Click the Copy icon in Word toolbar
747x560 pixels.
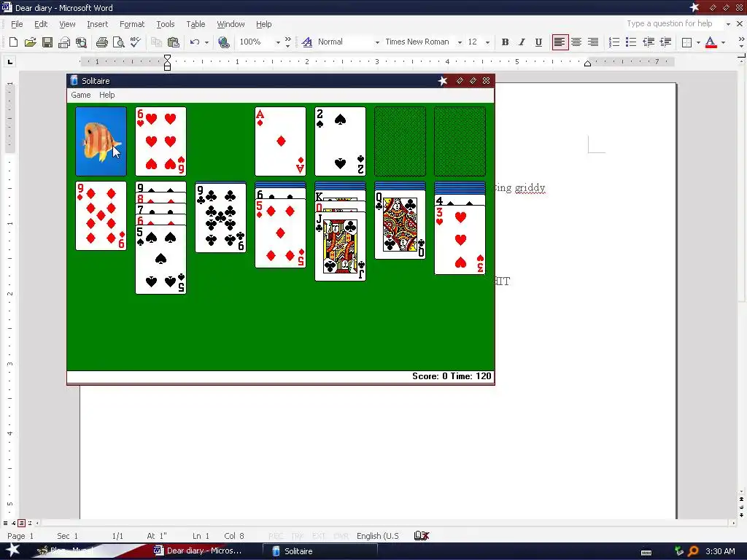point(156,42)
